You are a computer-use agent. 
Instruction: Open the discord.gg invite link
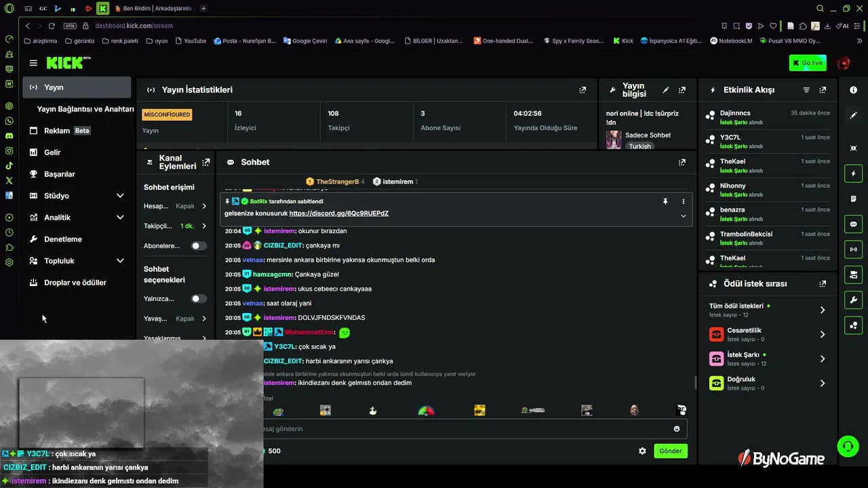(339, 213)
